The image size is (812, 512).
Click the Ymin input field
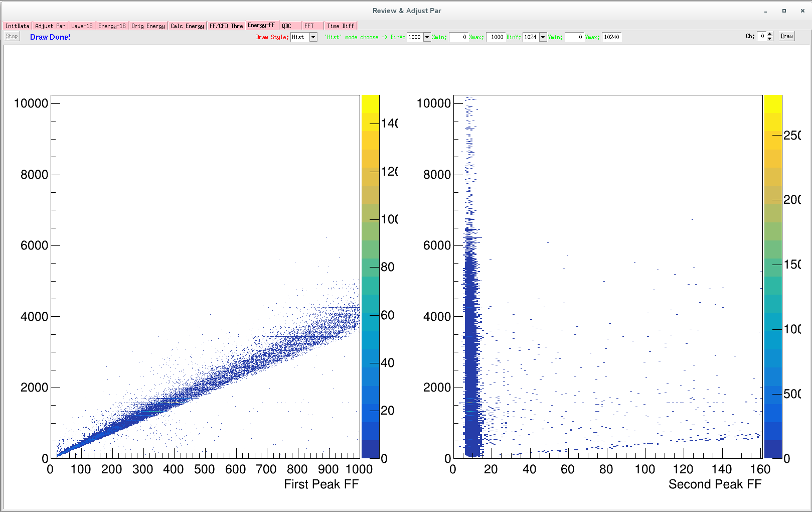coord(574,37)
